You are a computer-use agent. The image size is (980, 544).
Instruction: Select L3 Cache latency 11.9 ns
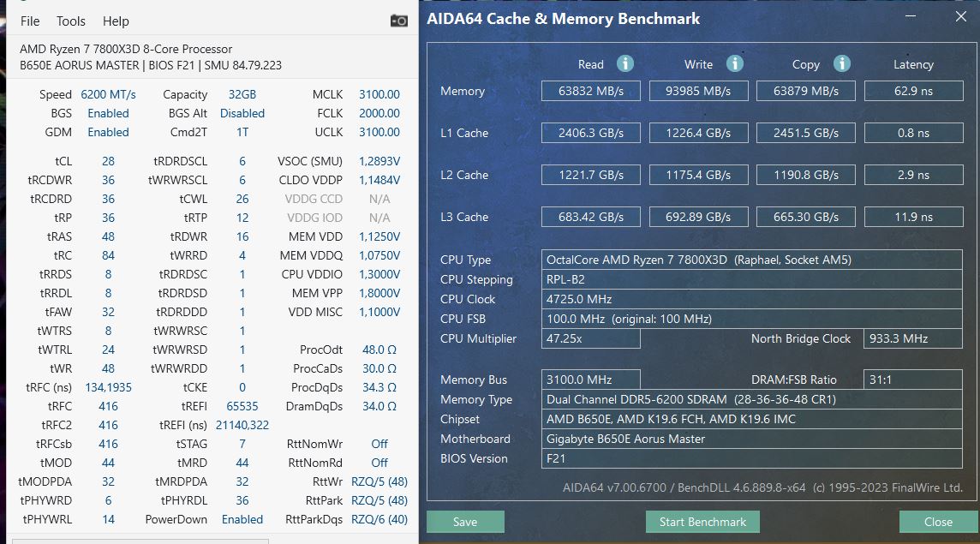pyautogui.click(x=913, y=217)
